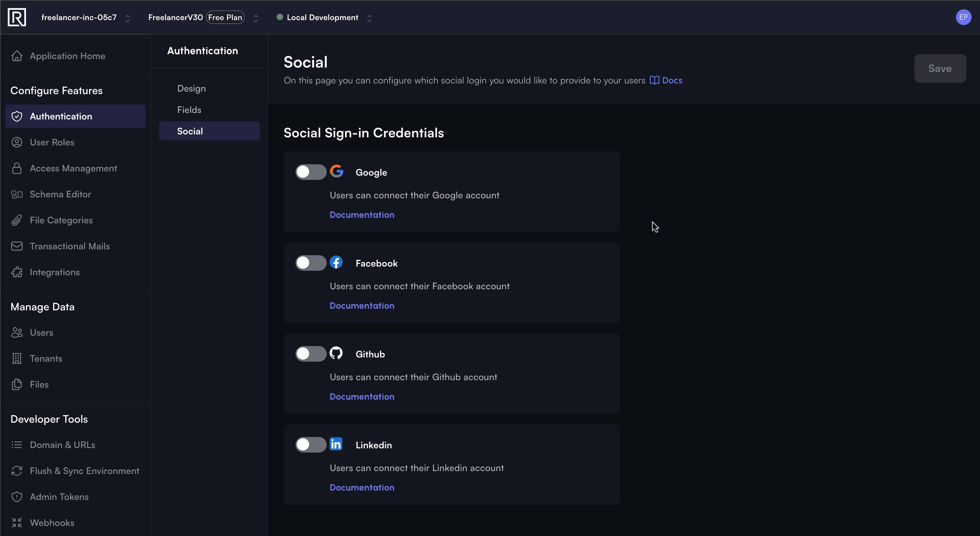Open the Design authentication tab
The width and height of the screenshot is (980, 536).
(x=209, y=88)
